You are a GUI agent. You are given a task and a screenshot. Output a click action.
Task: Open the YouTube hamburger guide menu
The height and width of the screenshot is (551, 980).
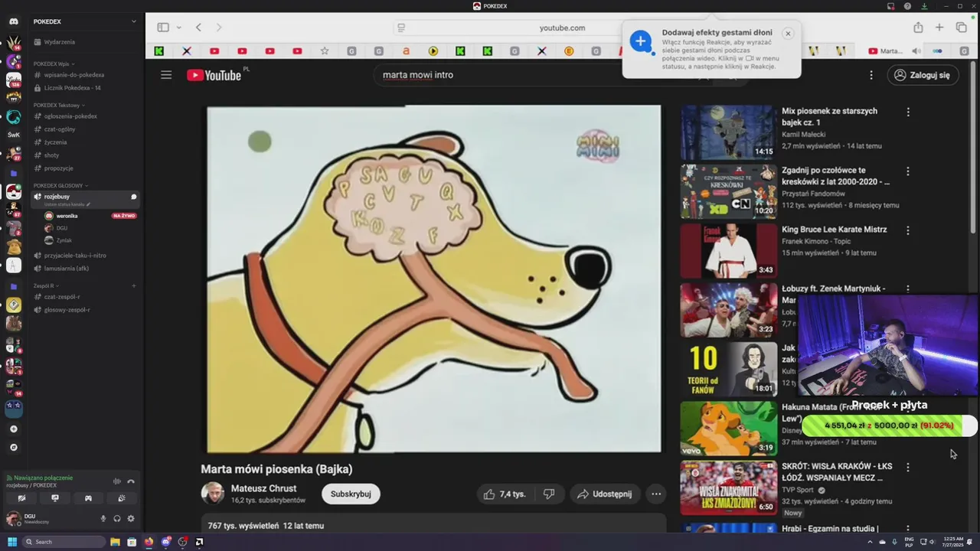(x=166, y=75)
